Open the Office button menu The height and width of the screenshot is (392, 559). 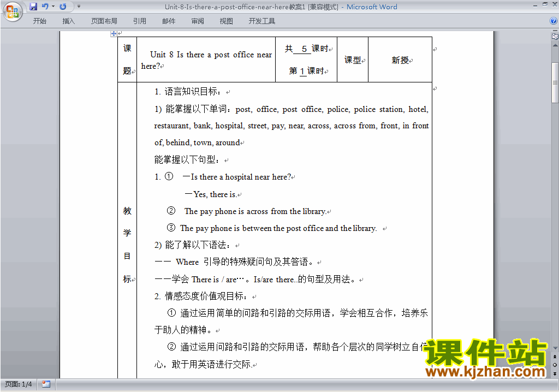pyautogui.click(x=13, y=11)
